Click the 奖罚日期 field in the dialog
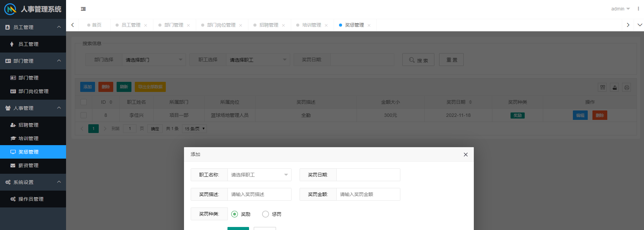This screenshot has height=230, width=644. point(368,175)
